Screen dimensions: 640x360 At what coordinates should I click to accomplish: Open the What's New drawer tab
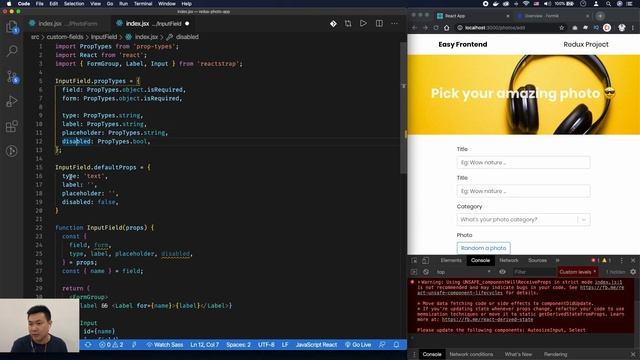pyautogui.click(x=518, y=354)
